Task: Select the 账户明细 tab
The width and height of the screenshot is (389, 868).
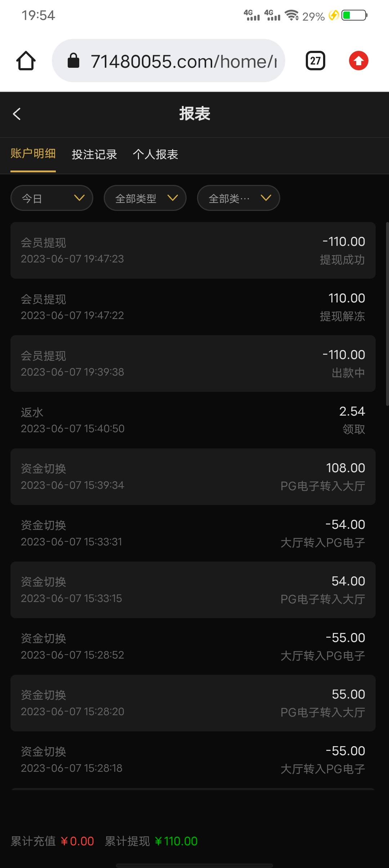Action: point(33,154)
